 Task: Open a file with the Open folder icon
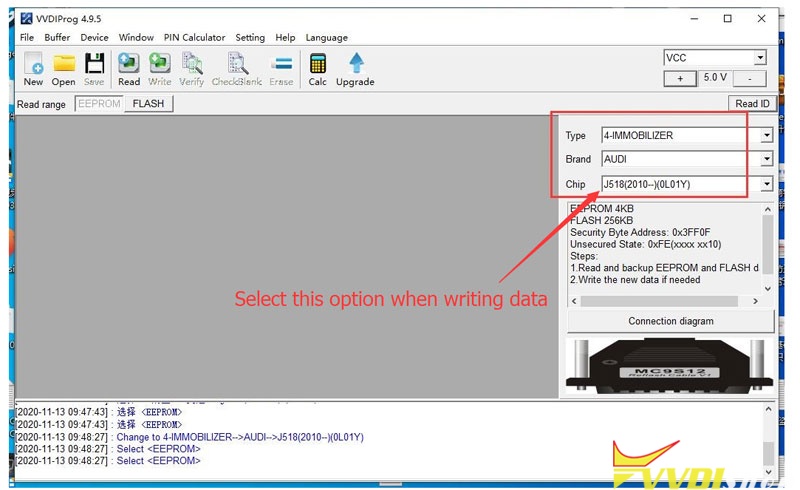coord(64,69)
